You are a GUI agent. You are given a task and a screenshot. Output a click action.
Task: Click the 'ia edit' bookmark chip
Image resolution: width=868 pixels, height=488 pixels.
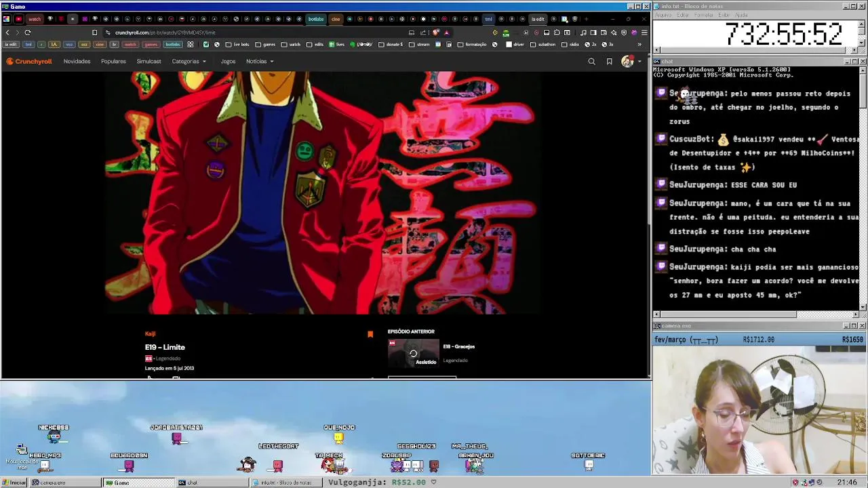coord(11,45)
